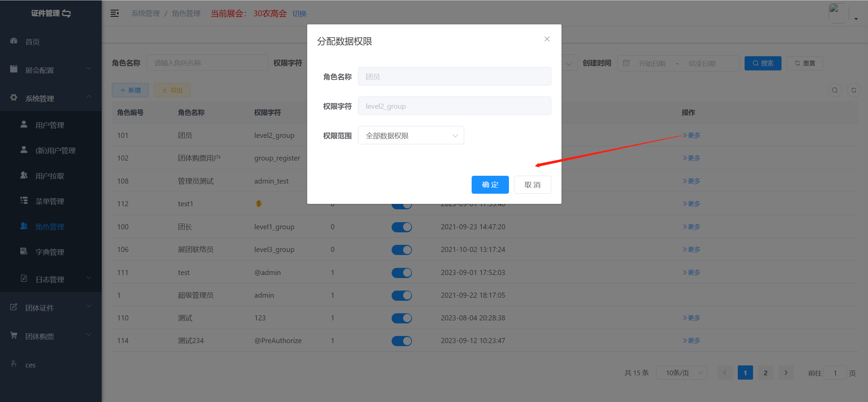Click the 用户拉取 people icon
Image resolution: width=868 pixels, height=402 pixels.
click(x=24, y=175)
